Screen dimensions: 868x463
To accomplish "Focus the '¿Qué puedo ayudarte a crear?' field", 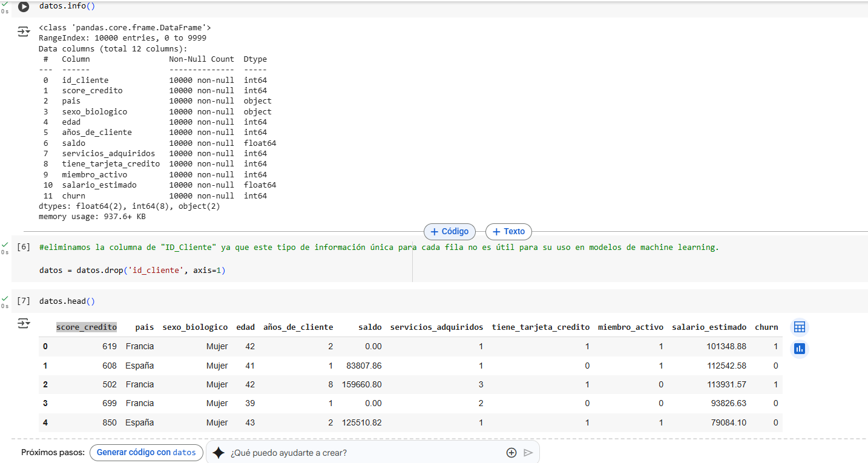I will (363, 453).
